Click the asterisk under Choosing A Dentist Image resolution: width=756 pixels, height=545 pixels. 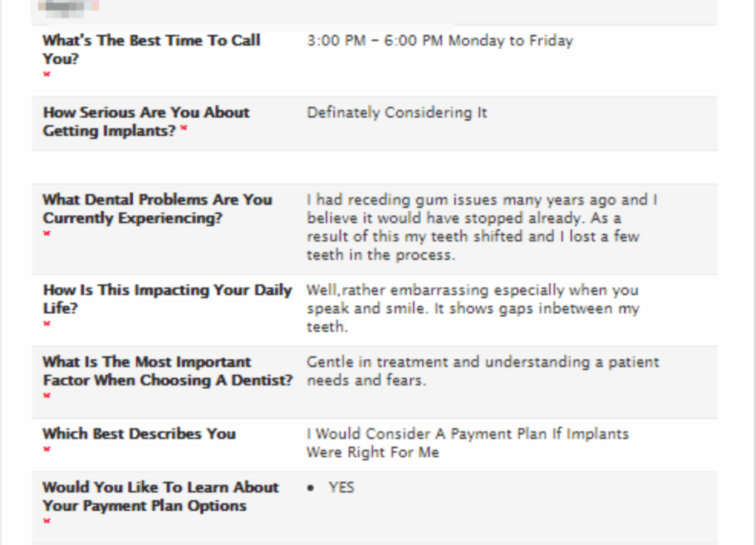click(x=47, y=396)
